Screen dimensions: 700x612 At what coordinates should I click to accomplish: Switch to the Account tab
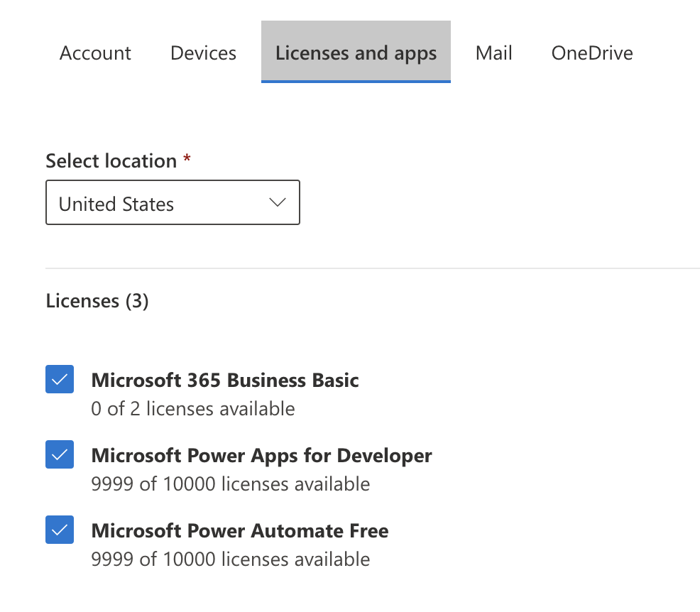click(x=95, y=53)
